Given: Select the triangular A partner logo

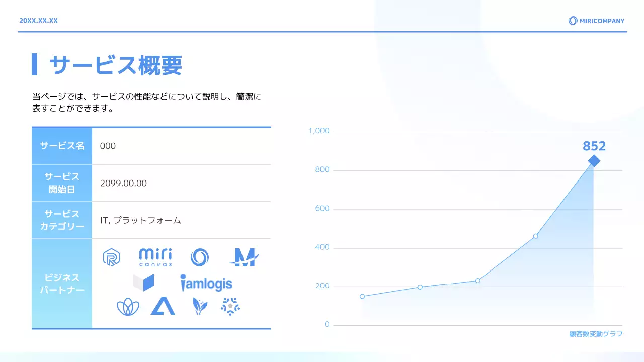Looking at the screenshot, I should [x=163, y=306].
